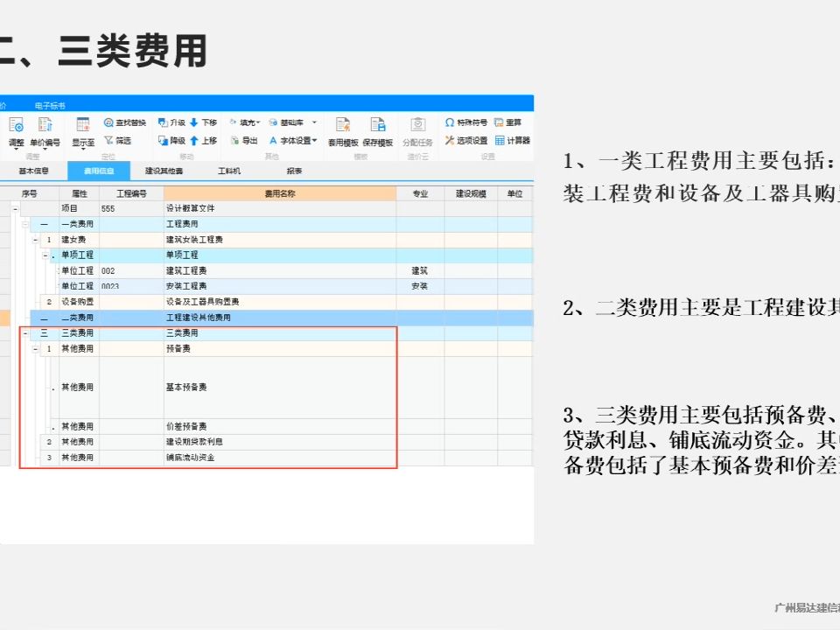
Task: Open 分配任务 task assignment
Action: (417, 129)
